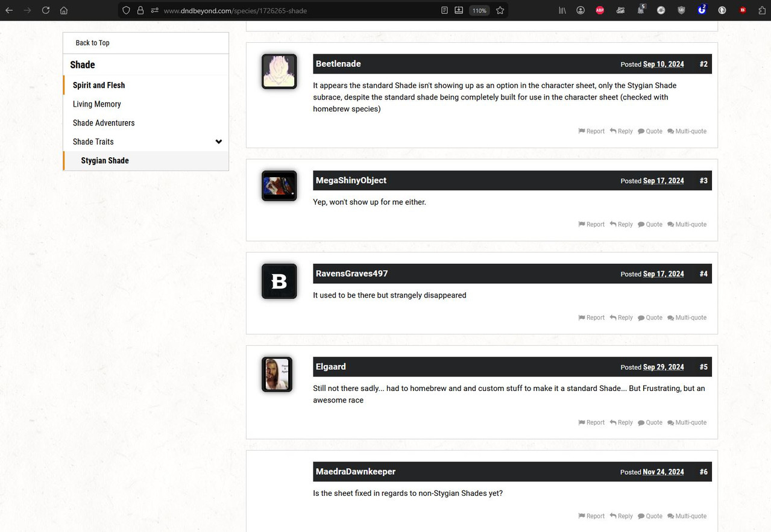This screenshot has width=771, height=532.
Task: Quote Elgaard's comment
Action: coord(650,422)
